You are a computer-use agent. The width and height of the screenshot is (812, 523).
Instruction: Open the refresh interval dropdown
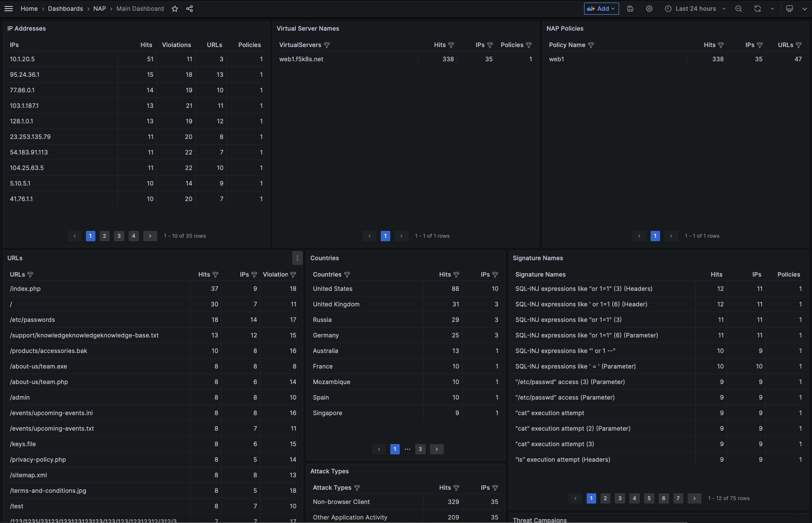pos(772,9)
